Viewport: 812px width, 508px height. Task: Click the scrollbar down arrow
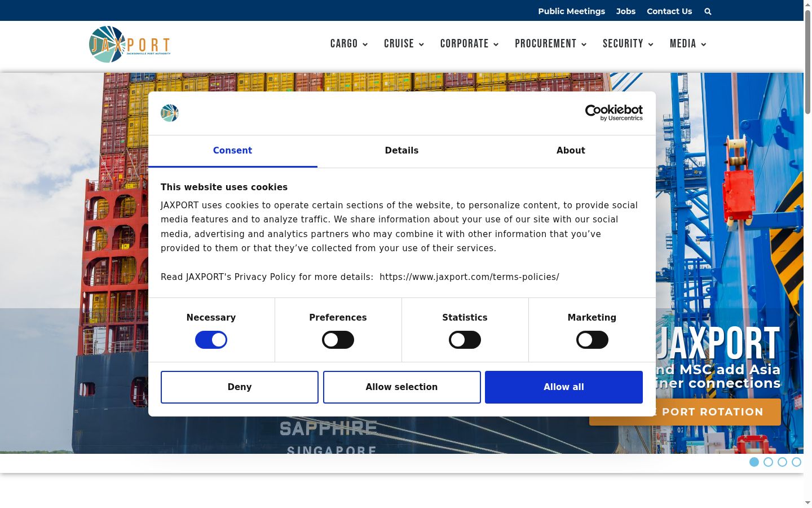pos(807,502)
